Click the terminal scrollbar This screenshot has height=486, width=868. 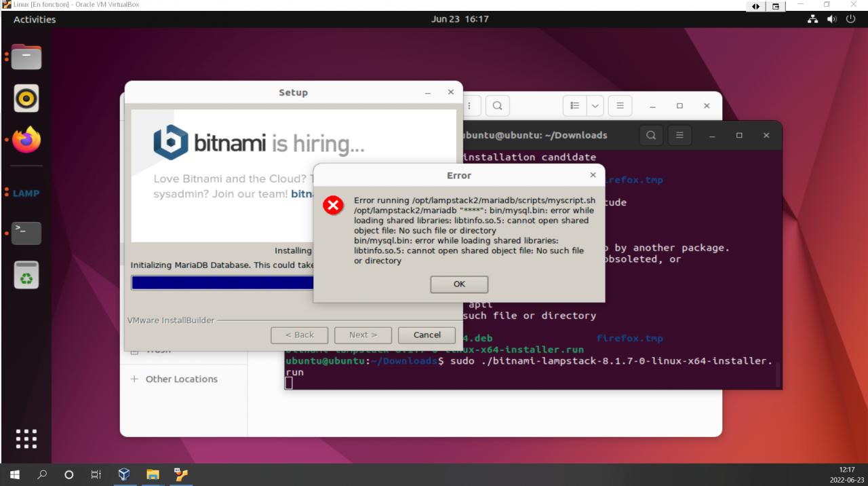(x=778, y=373)
